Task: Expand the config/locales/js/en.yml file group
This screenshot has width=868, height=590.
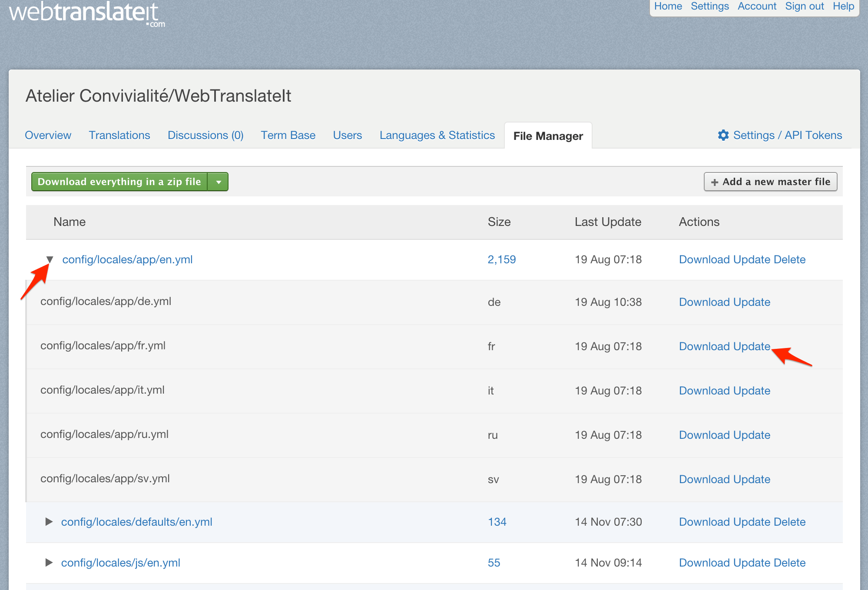Action: tap(49, 563)
